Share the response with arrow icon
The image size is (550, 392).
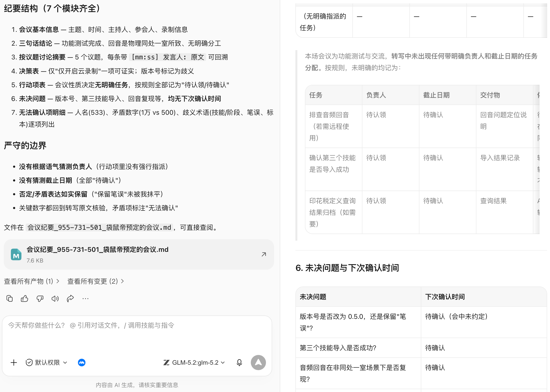(x=70, y=299)
